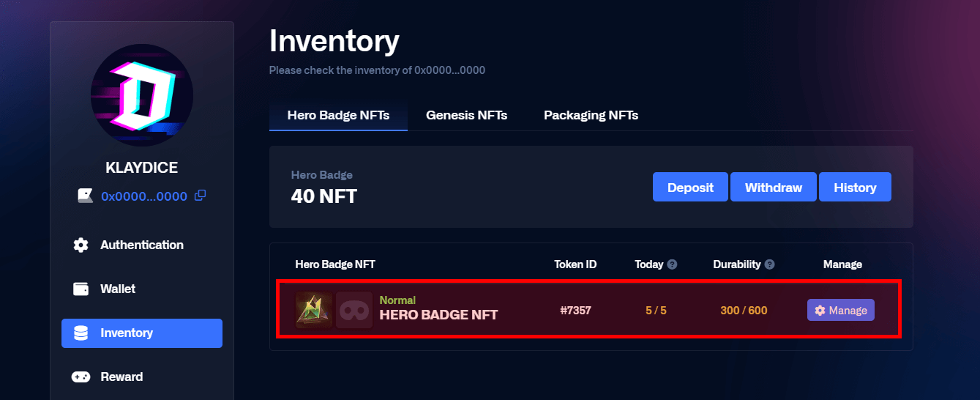This screenshot has width=980, height=400.
Task: Open the History button
Action: coord(854,188)
